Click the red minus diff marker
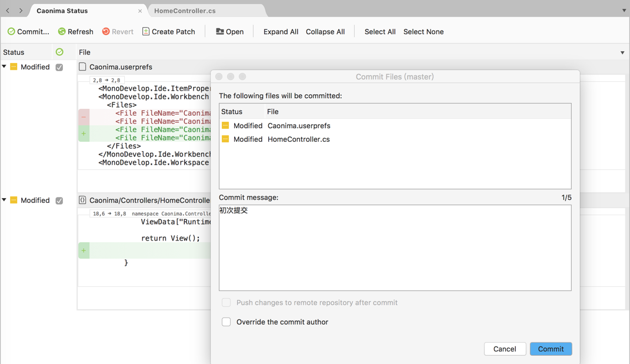The width and height of the screenshot is (630, 364). click(84, 118)
